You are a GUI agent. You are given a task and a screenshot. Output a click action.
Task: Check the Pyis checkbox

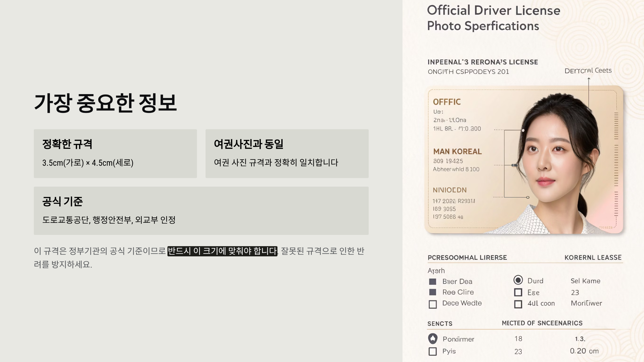click(x=433, y=351)
